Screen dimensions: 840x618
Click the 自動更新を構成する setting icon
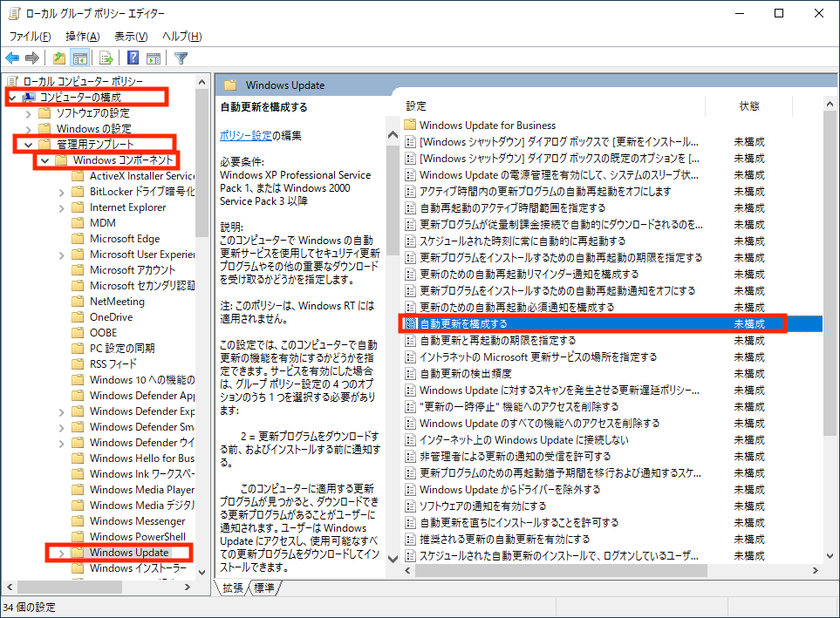(411, 323)
